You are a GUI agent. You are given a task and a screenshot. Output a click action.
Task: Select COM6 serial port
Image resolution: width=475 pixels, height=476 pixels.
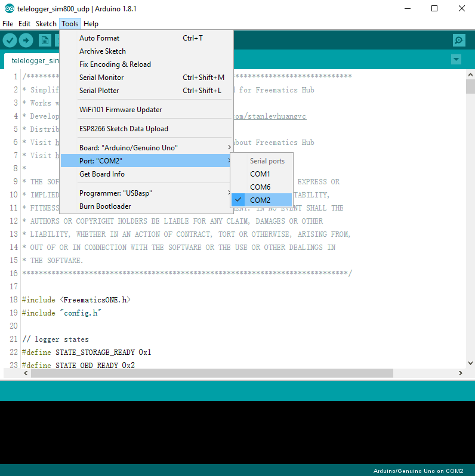261,187
